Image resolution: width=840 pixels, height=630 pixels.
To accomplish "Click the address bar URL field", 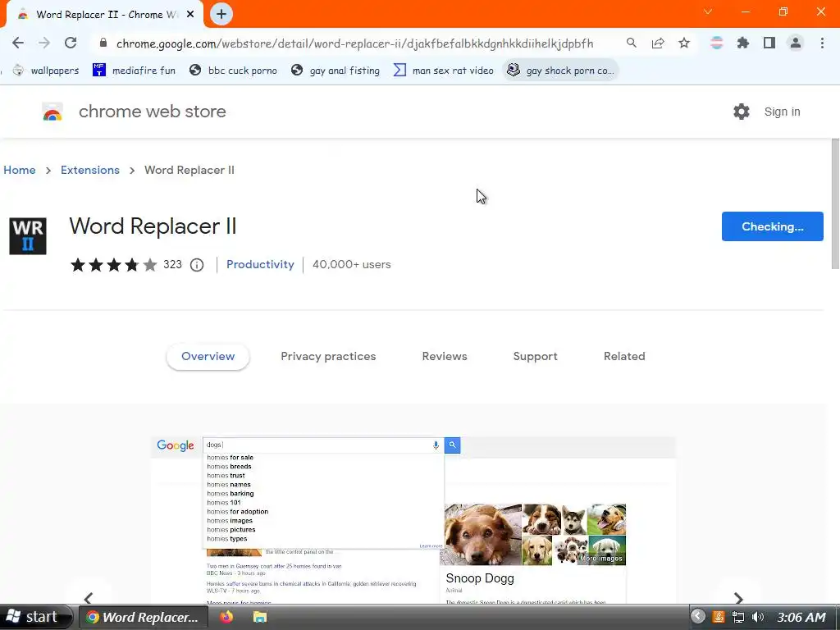I will click(x=354, y=43).
